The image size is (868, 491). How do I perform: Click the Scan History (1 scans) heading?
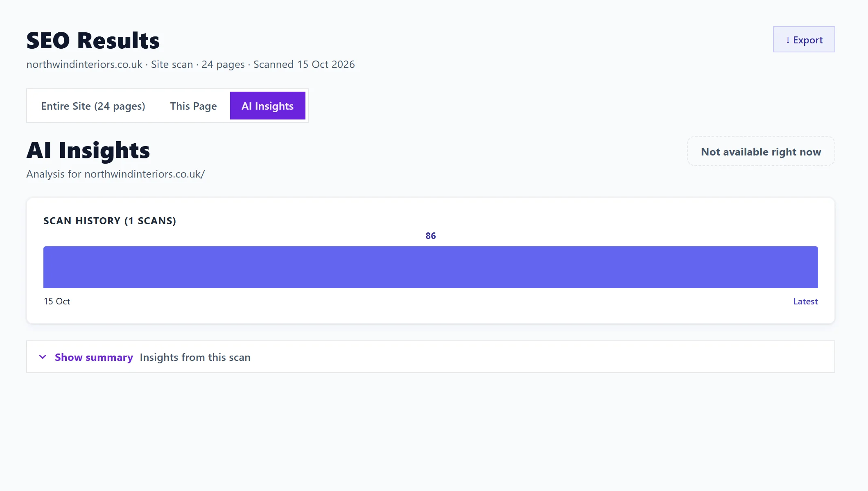(110, 221)
